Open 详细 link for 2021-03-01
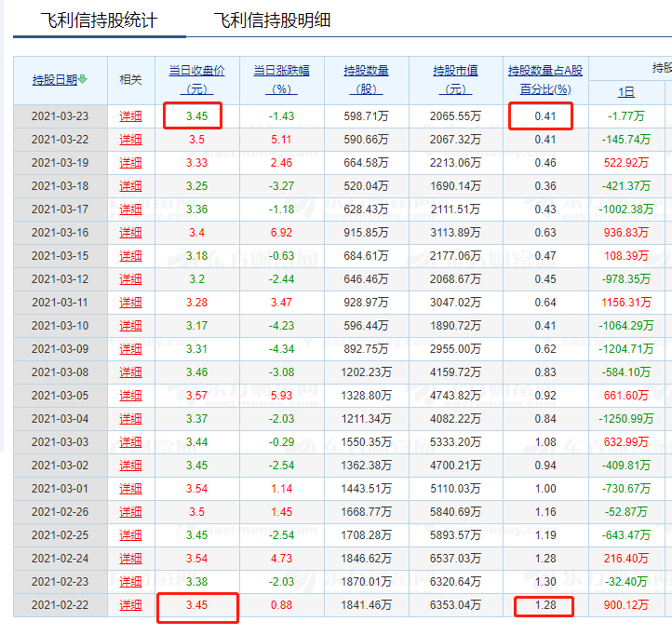This screenshot has width=672, height=635. pos(130,489)
